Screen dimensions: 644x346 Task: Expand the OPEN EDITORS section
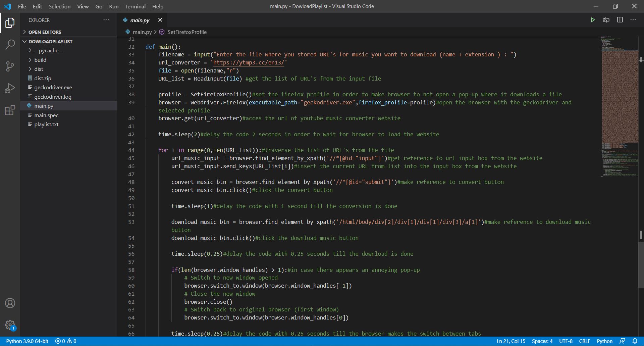click(45, 32)
